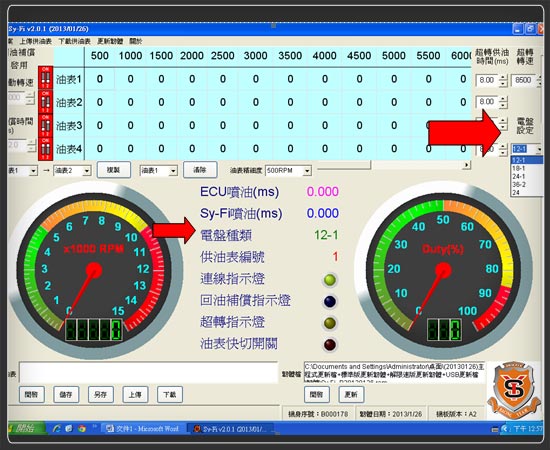Screen dimensions: 550x450
Task: Click the 機身序號 B000178 status entry
Action: [x=318, y=414]
